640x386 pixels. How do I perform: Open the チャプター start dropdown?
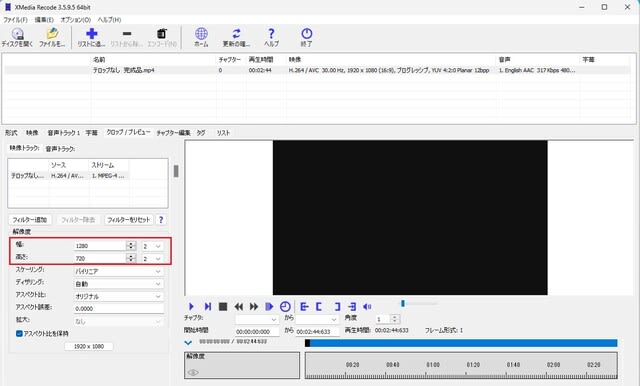click(x=257, y=319)
